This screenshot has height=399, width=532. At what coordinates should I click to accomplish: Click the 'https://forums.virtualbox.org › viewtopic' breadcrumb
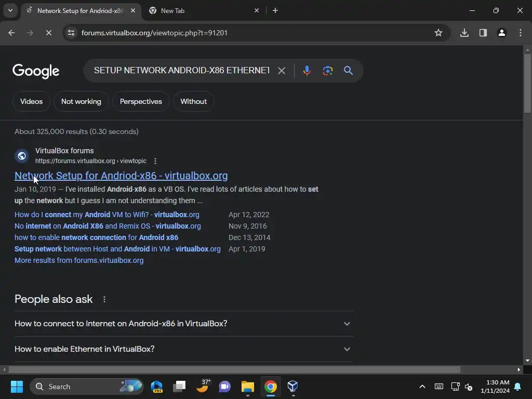[x=91, y=161]
